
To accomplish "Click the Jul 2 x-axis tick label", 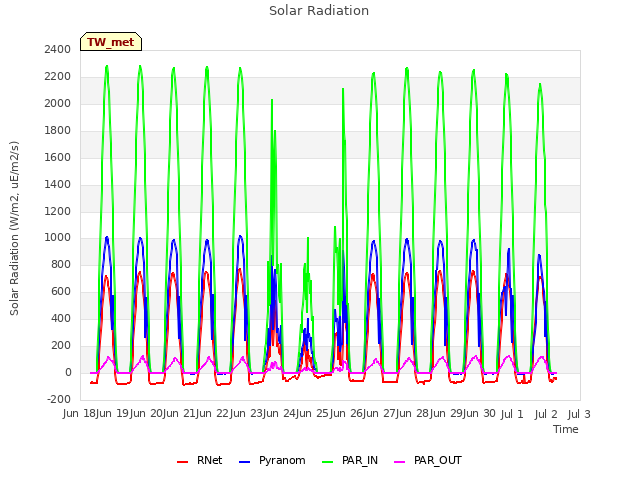I will coord(546,414).
